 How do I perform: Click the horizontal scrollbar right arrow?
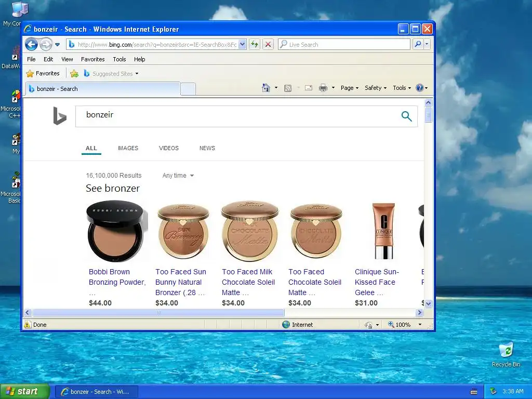(x=420, y=312)
